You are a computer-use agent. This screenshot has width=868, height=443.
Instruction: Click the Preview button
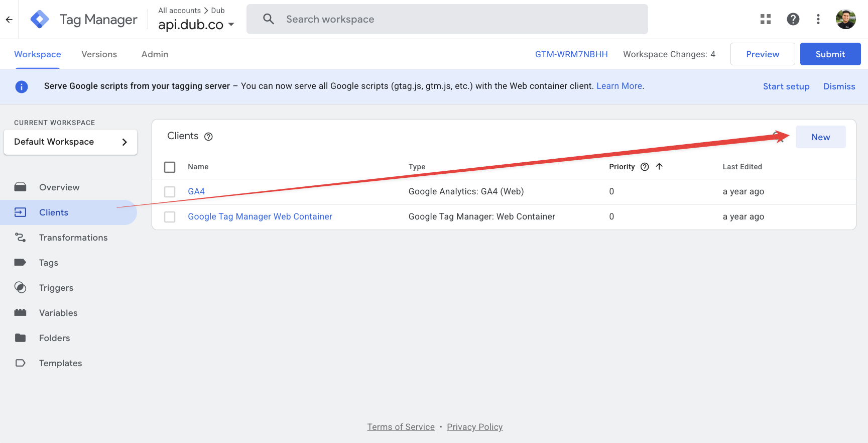click(763, 54)
